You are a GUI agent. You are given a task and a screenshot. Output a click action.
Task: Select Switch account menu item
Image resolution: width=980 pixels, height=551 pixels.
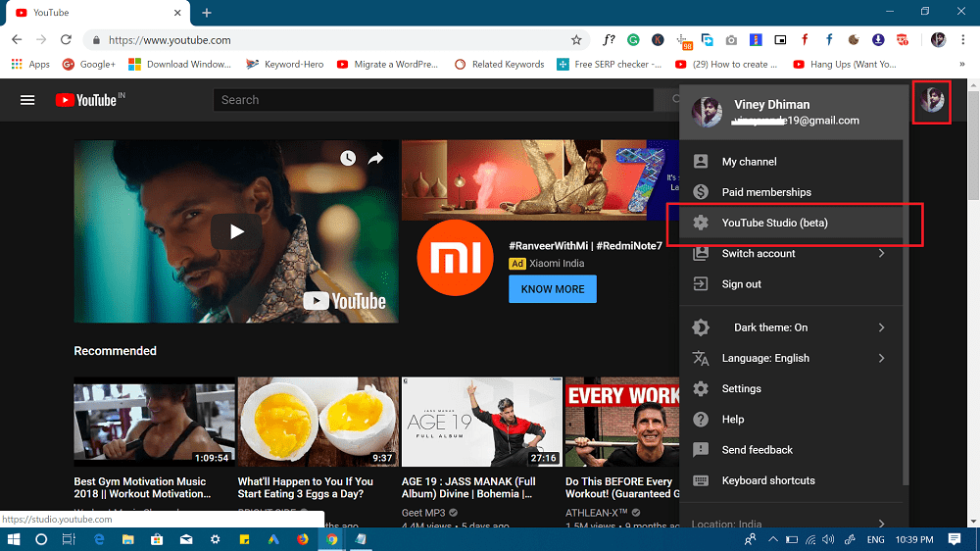pyautogui.click(x=791, y=253)
